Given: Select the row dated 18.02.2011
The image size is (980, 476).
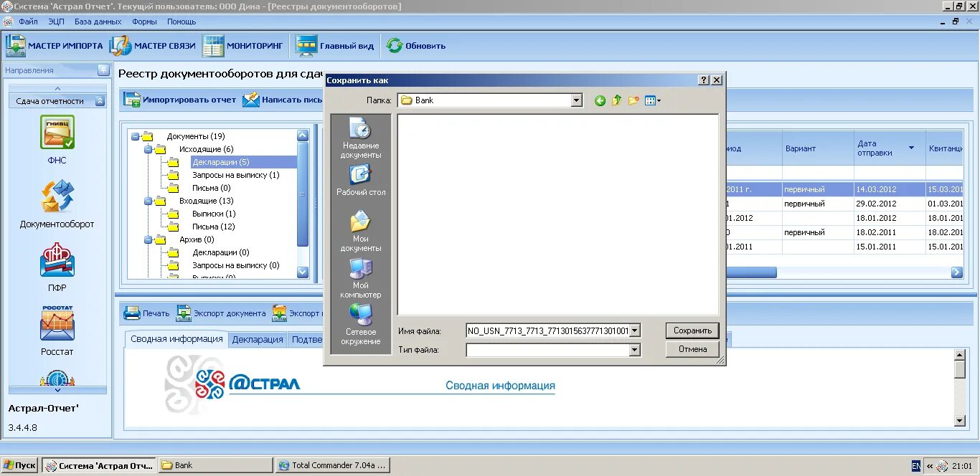Looking at the screenshot, I should click(x=844, y=232).
